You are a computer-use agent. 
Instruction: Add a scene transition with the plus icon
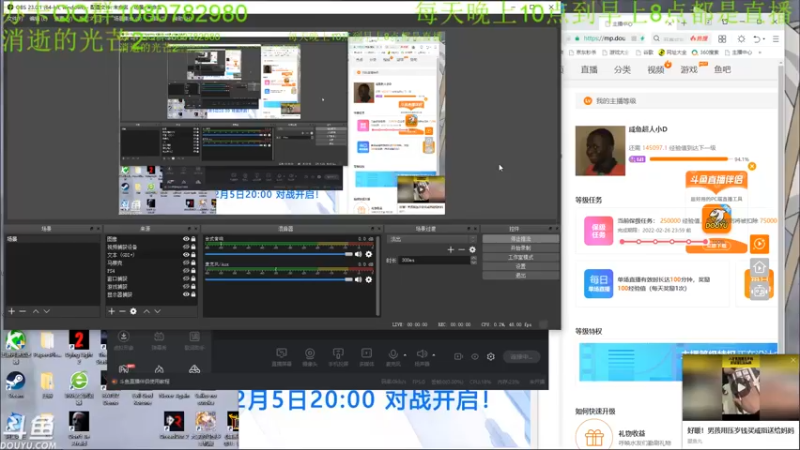tap(451, 249)
